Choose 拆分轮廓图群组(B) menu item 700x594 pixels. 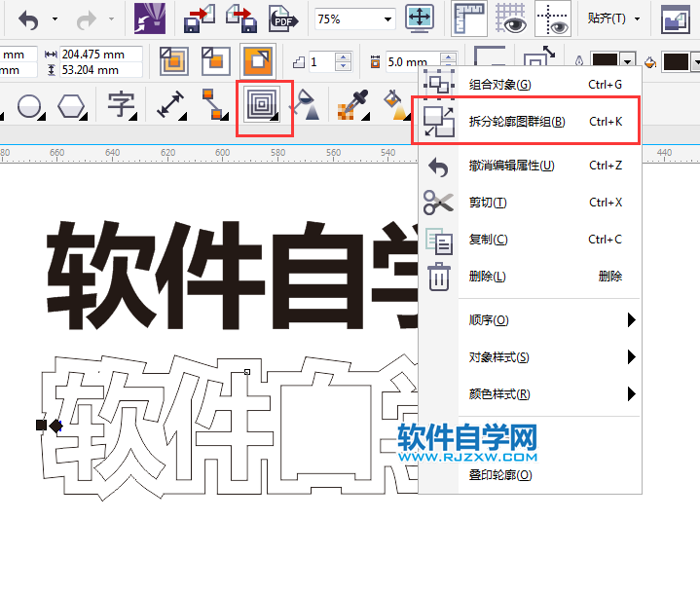[530, 122]
